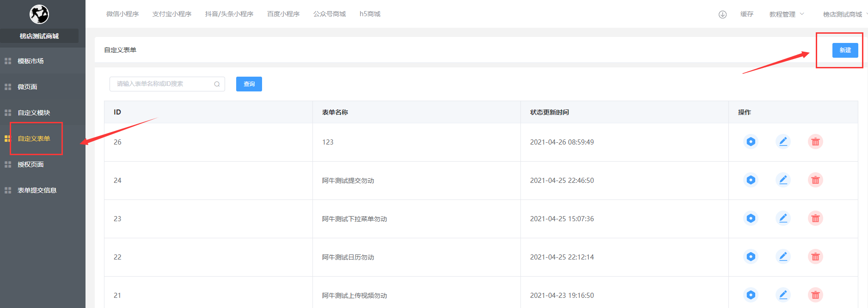Open the 榜店测试商城 account dropdown
This screenshot has width=868, height=308.
pyautogui.click(x=844, y=14)
